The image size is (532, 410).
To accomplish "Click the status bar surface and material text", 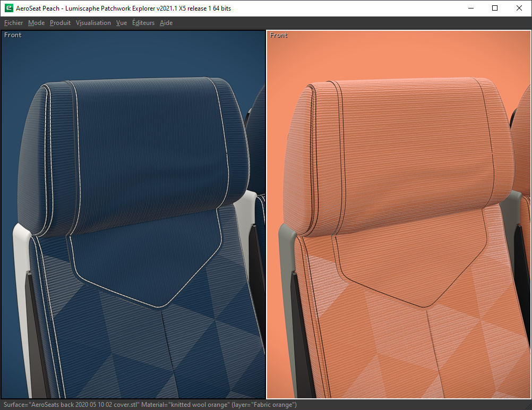I will 150,405.
